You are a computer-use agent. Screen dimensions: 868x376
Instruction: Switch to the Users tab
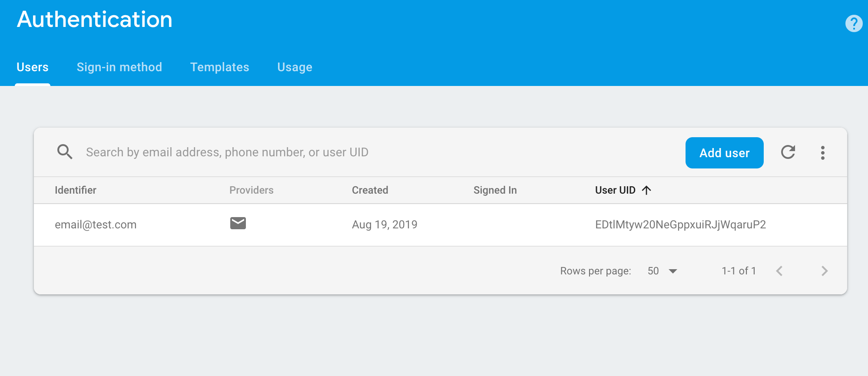tap(33, 67)
